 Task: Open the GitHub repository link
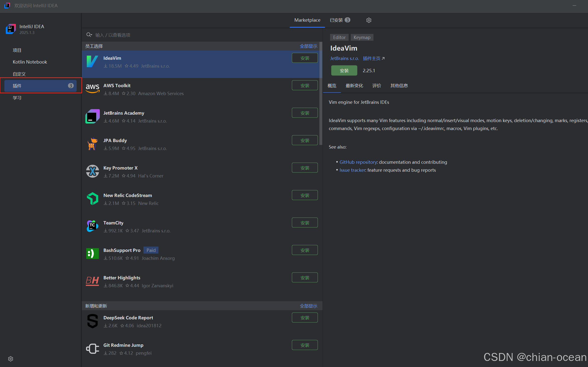point(358,162)
